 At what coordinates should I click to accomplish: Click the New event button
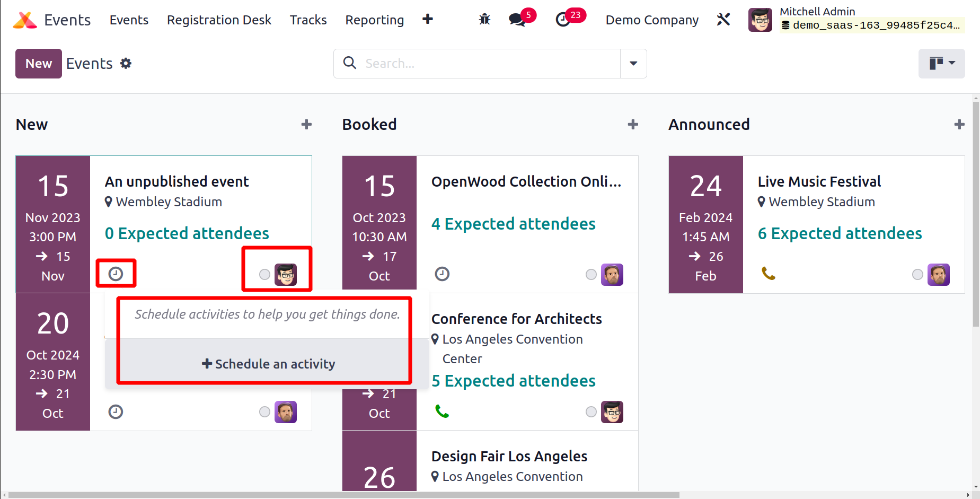pyautogui.click(x=39, y=64)
